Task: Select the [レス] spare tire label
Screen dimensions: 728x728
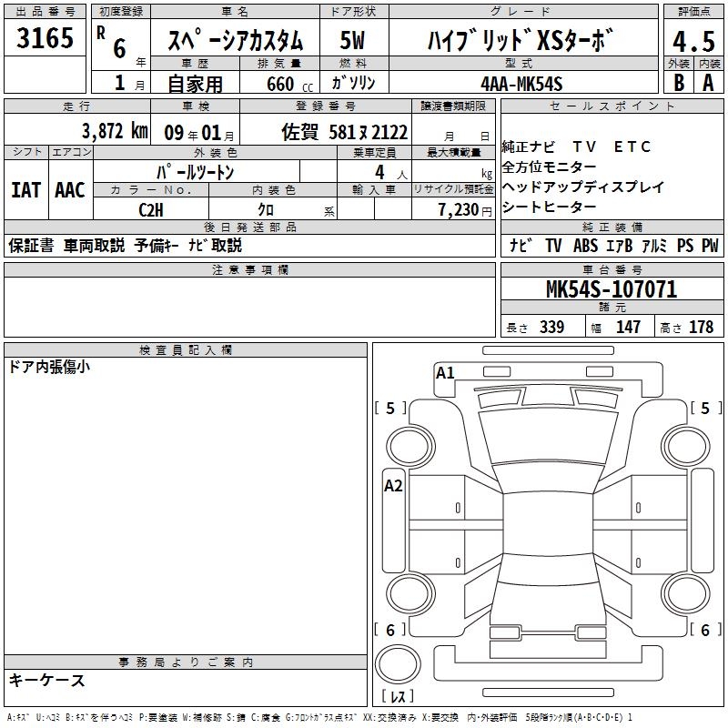Action: tap(398, 696)
